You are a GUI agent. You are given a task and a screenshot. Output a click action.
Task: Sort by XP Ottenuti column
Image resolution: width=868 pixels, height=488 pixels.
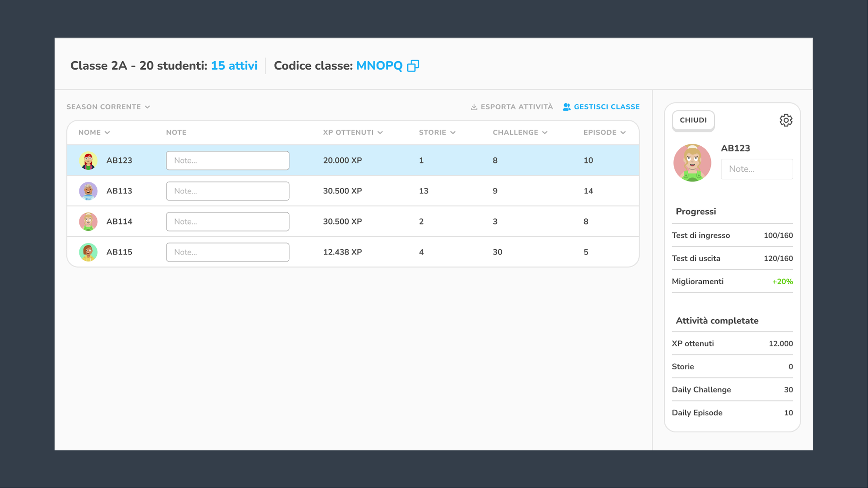(x=353, y=132)
